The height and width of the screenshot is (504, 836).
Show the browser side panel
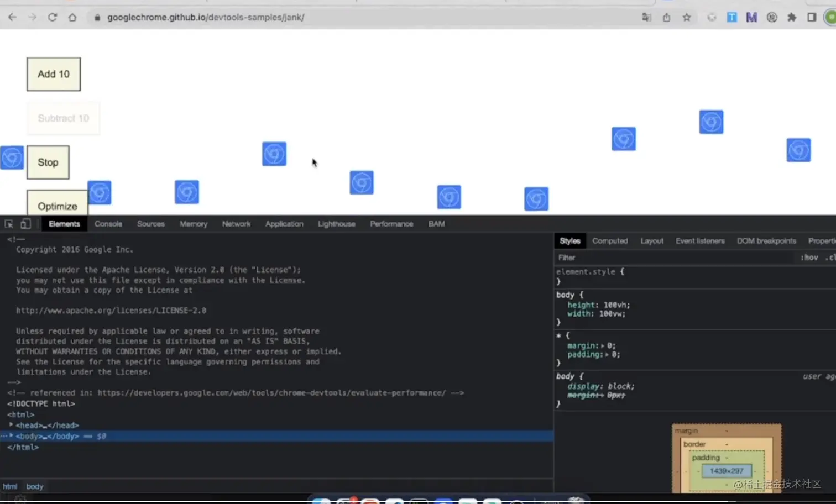(x=812, y=17)
